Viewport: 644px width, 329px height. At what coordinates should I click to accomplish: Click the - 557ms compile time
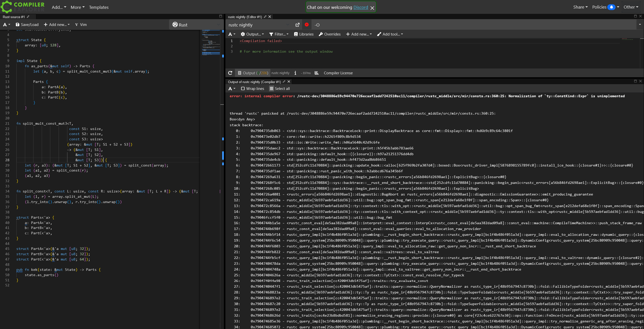coord(306,73)
